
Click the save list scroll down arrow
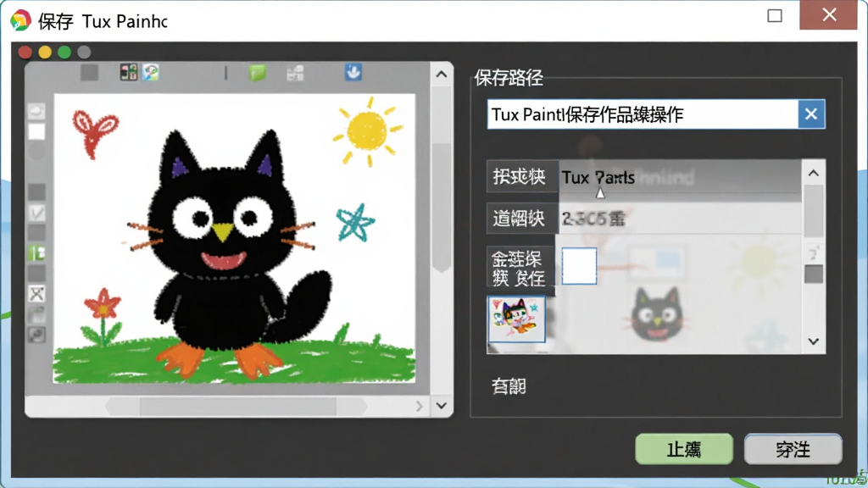coord(813,341)
